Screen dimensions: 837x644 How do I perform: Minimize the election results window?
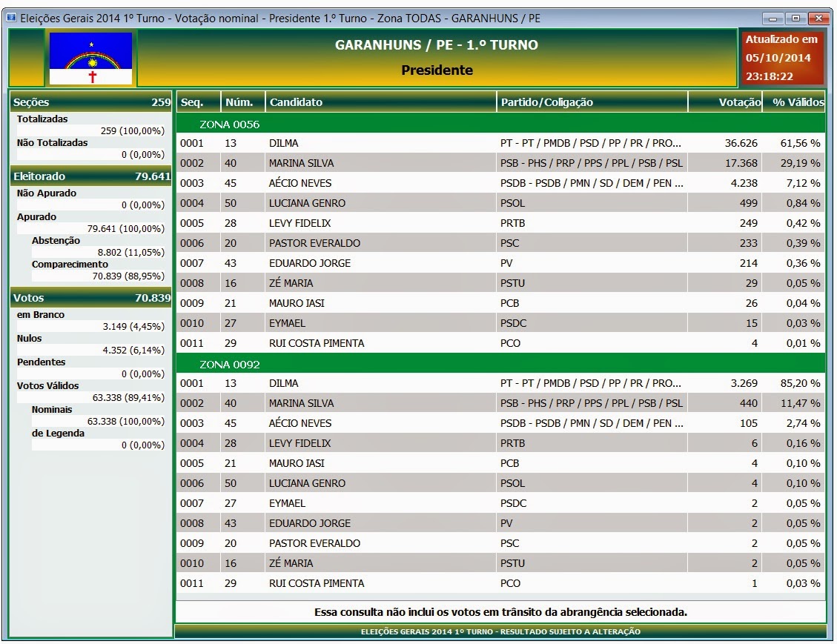[773, 18]
